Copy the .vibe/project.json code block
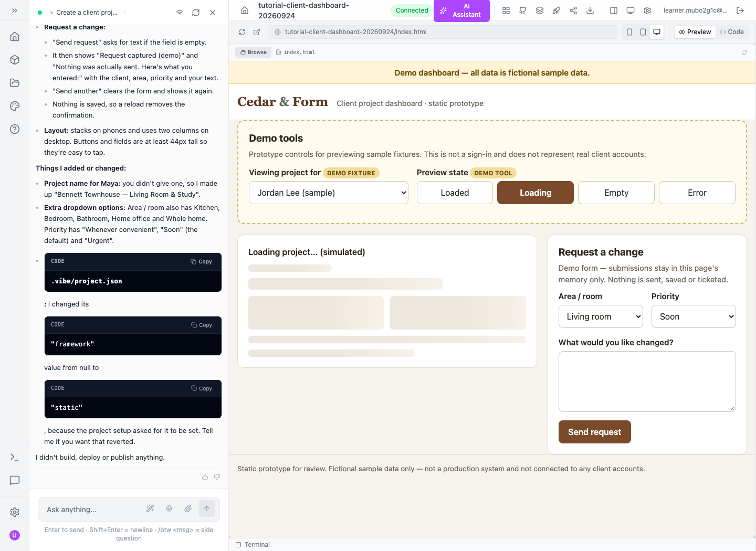Viewport: 756px width, 551px height. click(202, 261)
